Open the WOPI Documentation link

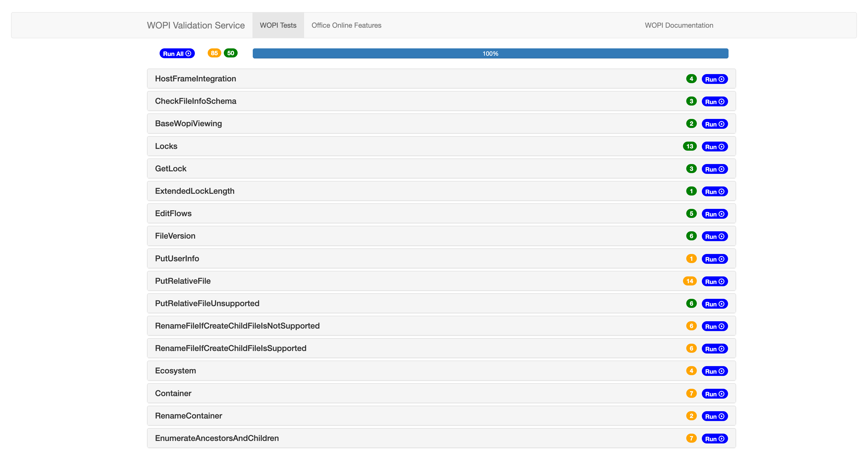tap(679, 25)
